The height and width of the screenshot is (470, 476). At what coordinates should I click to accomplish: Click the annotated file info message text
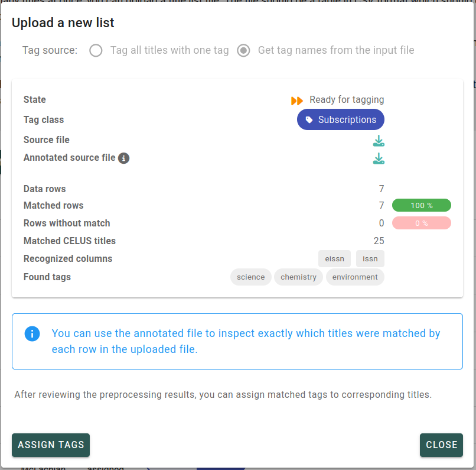pyautogui.click(x=246, y=341)
